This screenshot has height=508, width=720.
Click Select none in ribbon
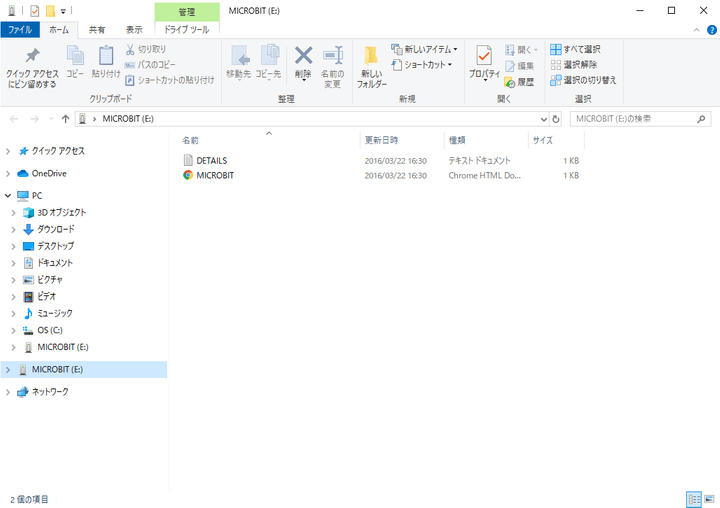click(x=574, y=65)
